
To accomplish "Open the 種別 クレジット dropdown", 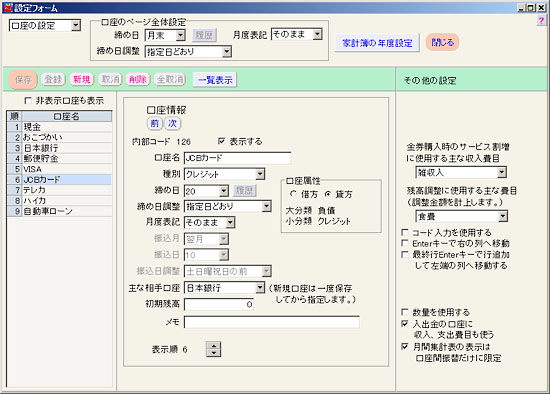I will pos(260,174).
